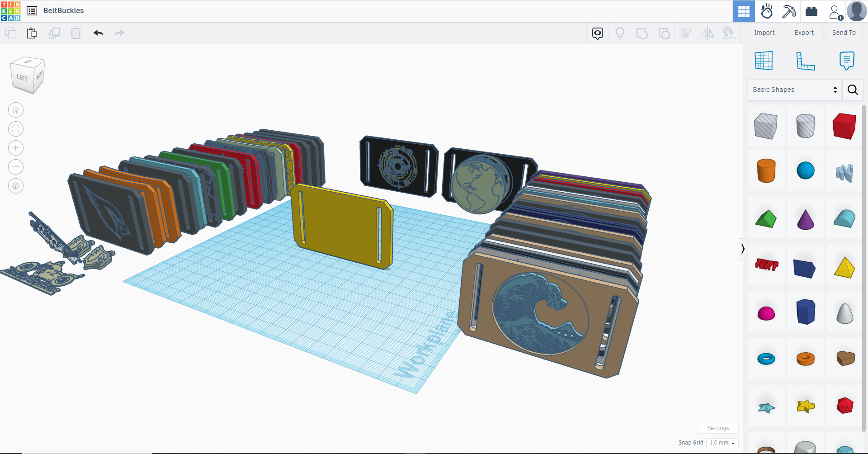The image size is (868, 454).
Task: Open the Blocks pickaxe mode
Action: (789, 11)
